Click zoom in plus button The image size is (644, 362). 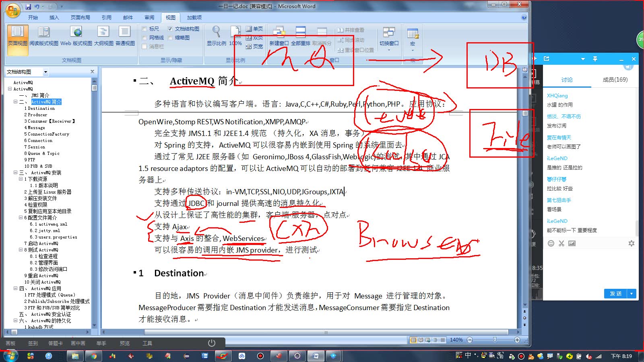[517, 340]
